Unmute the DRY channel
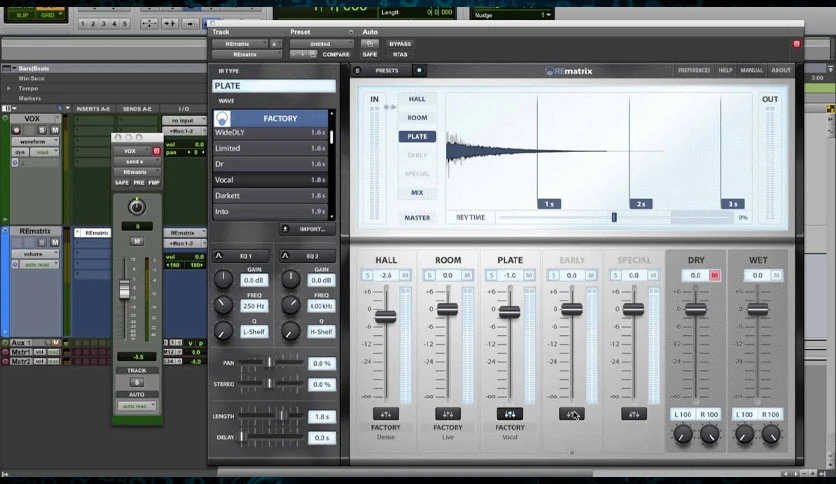The height and width of the screenshot is (484, 836). point(714,275)
